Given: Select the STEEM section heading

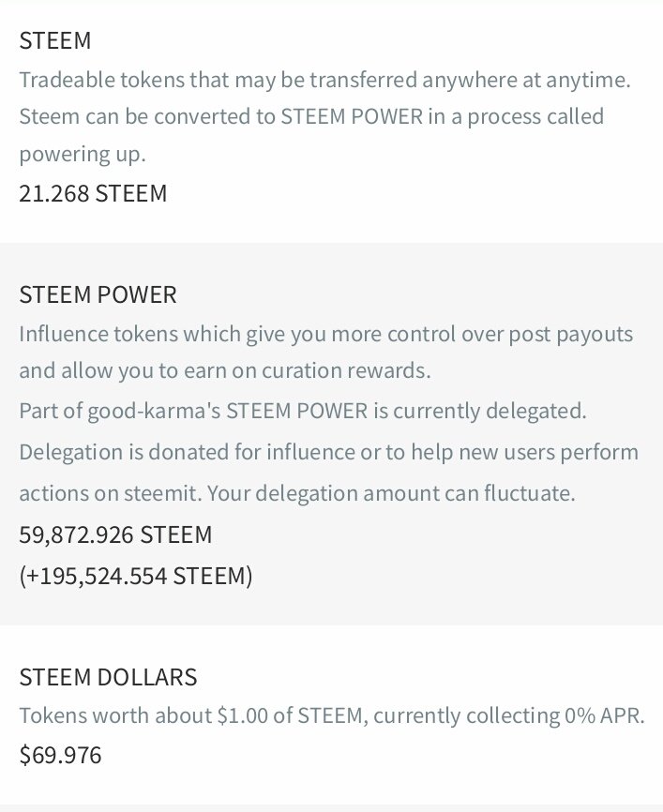Looking at the screenshot, I should click(55, 40).
